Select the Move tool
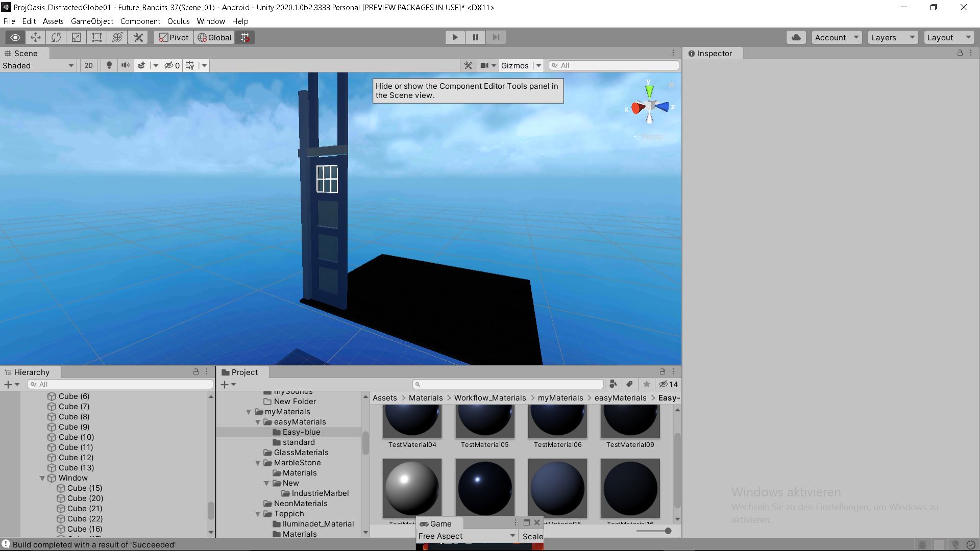The image size is (980, 551). 36,37
